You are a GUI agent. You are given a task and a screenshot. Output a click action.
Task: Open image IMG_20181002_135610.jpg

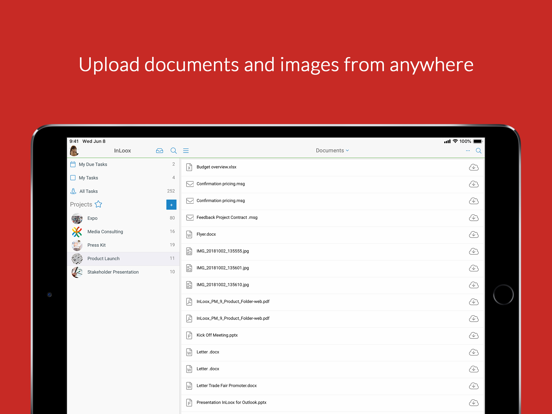(x=333, y=285)
